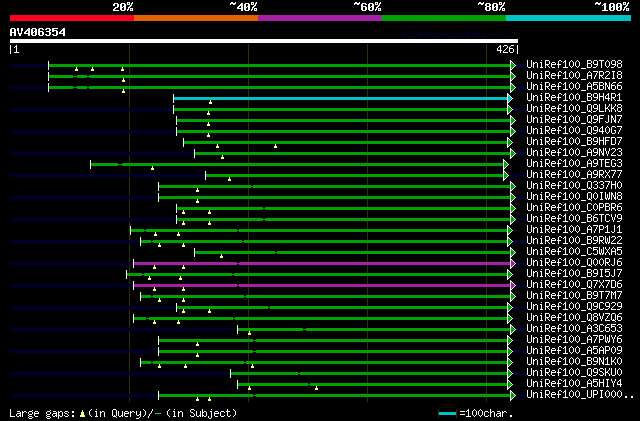Image resolution: width=640 pixels, height=421 pixels.
Task: Click the query start position 1 label
Action: point(16,49)
